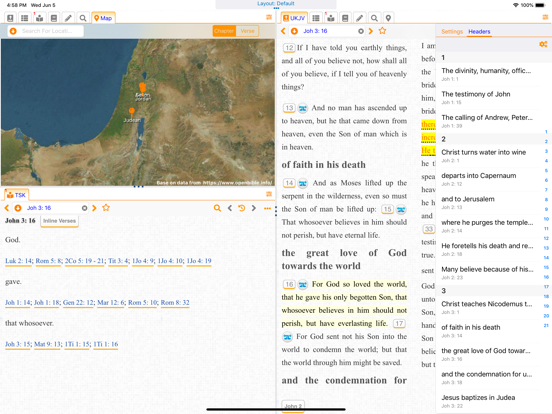Toggle TSK pane sync circle button

pos(84,208)
